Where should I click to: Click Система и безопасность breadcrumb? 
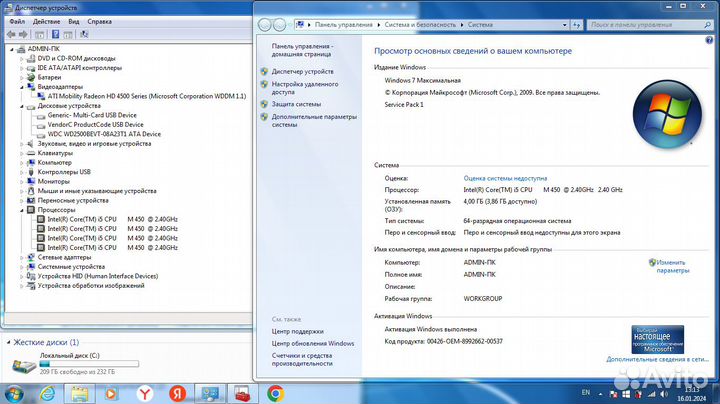[x=420, y=25]
